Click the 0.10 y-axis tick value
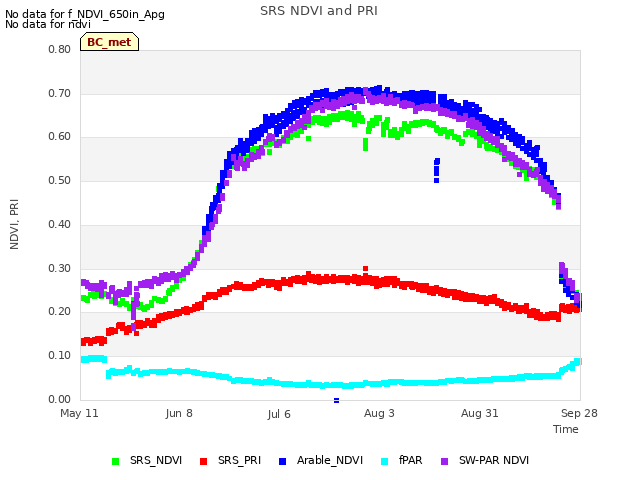This screenshot has width=640, height=480. click(60, 356)
